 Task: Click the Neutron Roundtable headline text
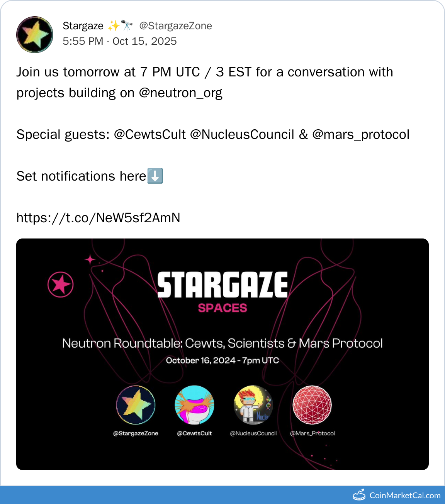(x=222, y=343)
